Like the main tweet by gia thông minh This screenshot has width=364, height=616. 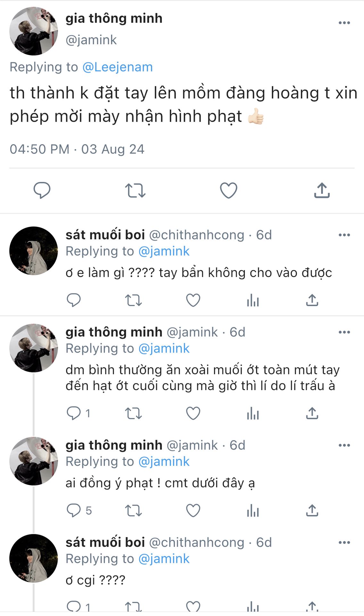[x=228, y=190]
